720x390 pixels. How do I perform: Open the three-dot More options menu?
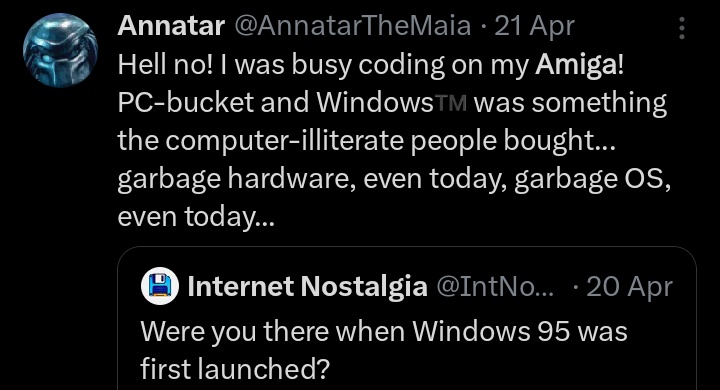(682, 28)
